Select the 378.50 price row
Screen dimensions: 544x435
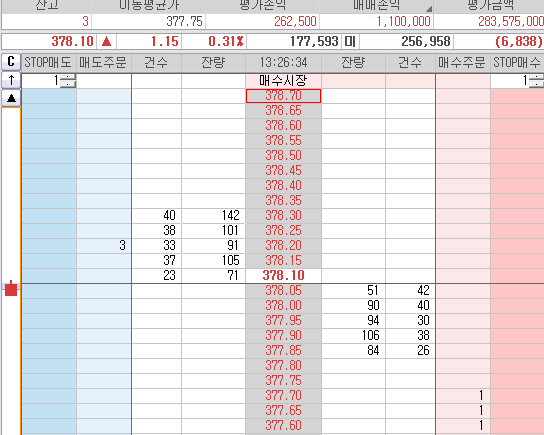pyautogui.click(x=283, y=155)
